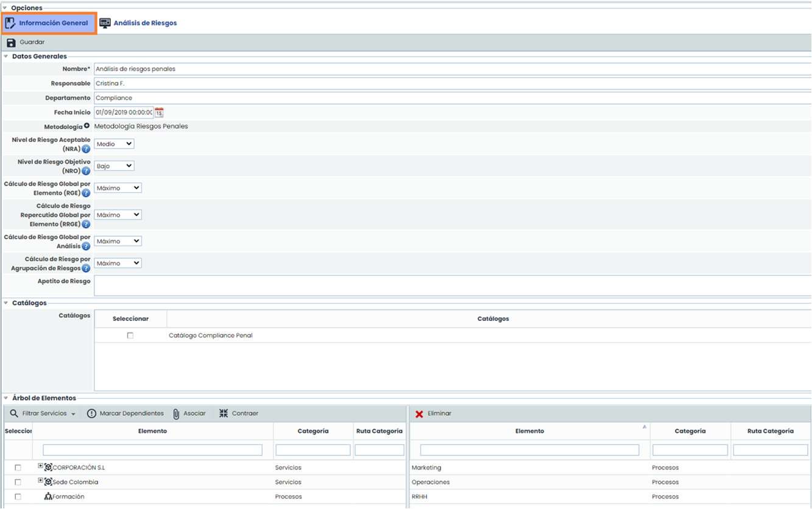Check the CORPORACIÓN S.L row checkbox
Screen dimensions: 812x509
click(x=18, y=468)
